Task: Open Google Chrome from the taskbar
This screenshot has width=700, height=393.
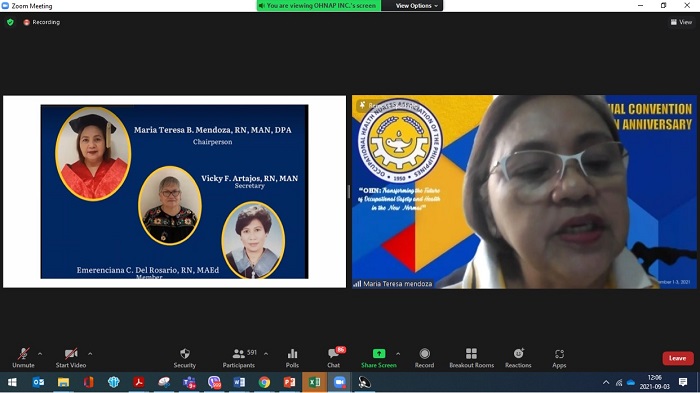Action: coord(264,382)
